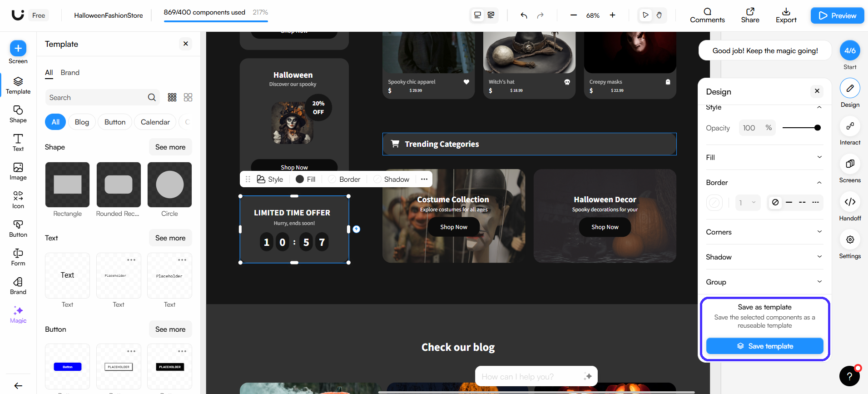Click See more next to Shape
Image resolution: width=868 pixels, height=394 pixels.
click(170, 147)
